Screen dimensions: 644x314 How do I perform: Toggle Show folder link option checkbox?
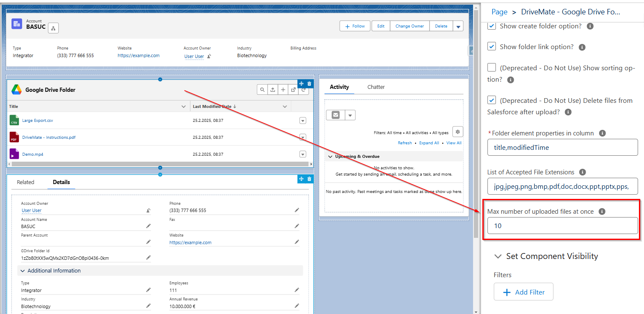pos(492,47)
